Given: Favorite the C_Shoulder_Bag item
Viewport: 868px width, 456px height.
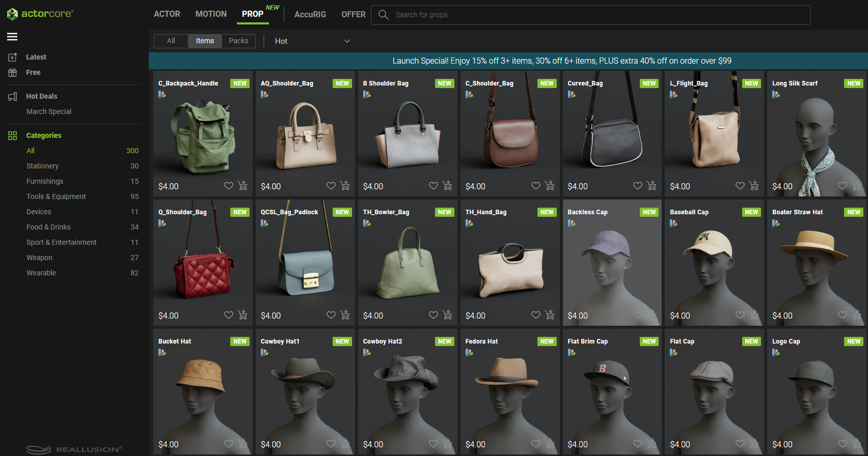Looking at the screenshot, I should 536,186.
